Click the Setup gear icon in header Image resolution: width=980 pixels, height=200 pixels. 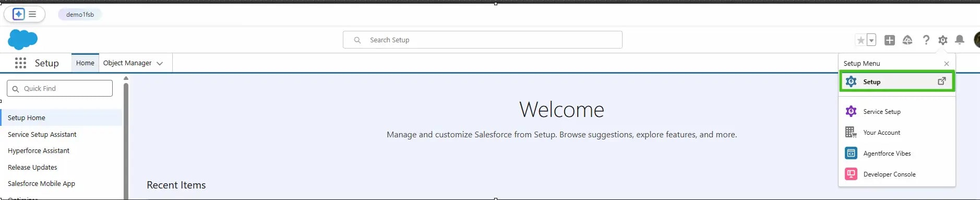coord(942,40)
